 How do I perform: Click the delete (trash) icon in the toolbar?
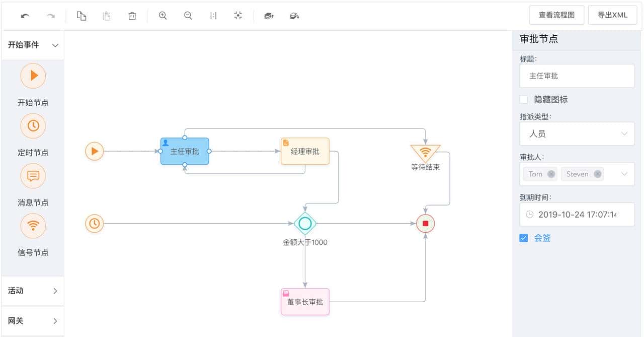click(x=132, y=16)
